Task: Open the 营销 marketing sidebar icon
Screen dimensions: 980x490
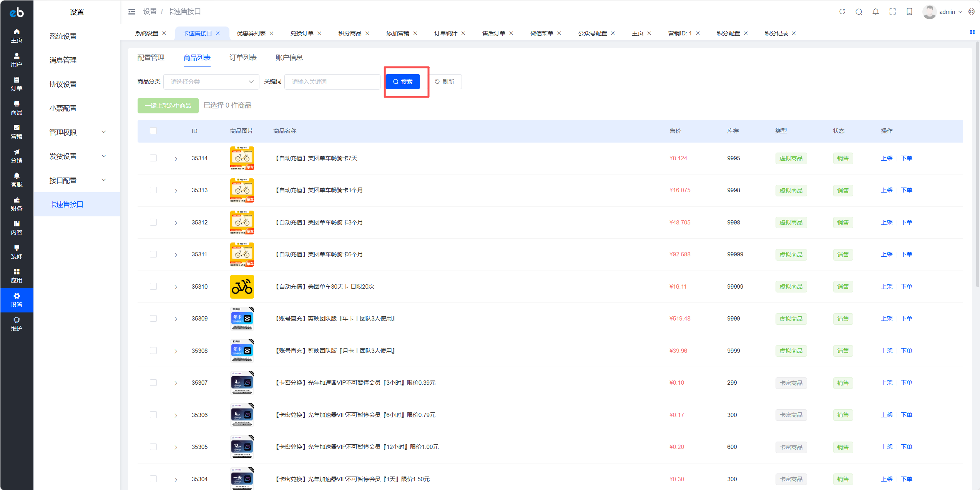Action: tap(17, 132)
